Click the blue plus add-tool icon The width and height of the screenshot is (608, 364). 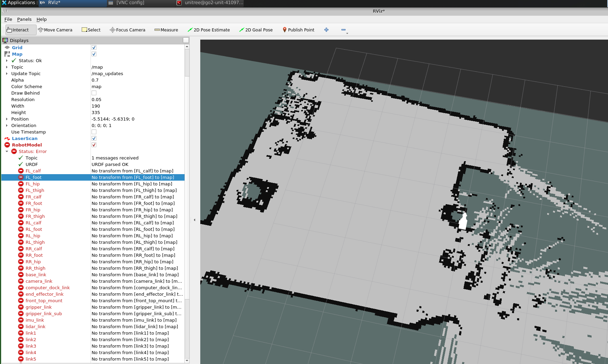[x=326, y=30]
